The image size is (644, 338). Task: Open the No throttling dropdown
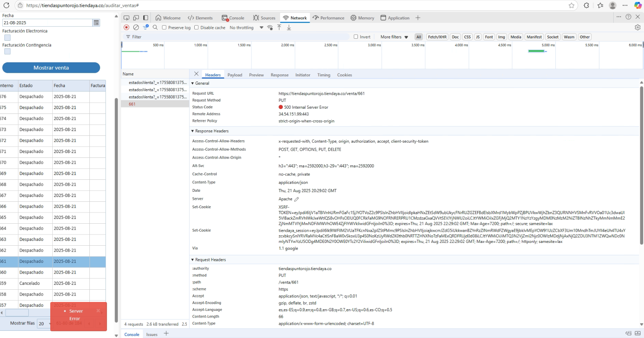246,28
